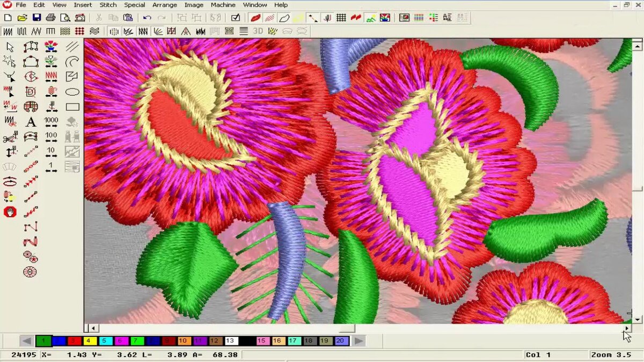The width and height of the screenshot is (644, 362).
Task: Select the Lettering 'A' text tool
Action: tap(31, 122)
